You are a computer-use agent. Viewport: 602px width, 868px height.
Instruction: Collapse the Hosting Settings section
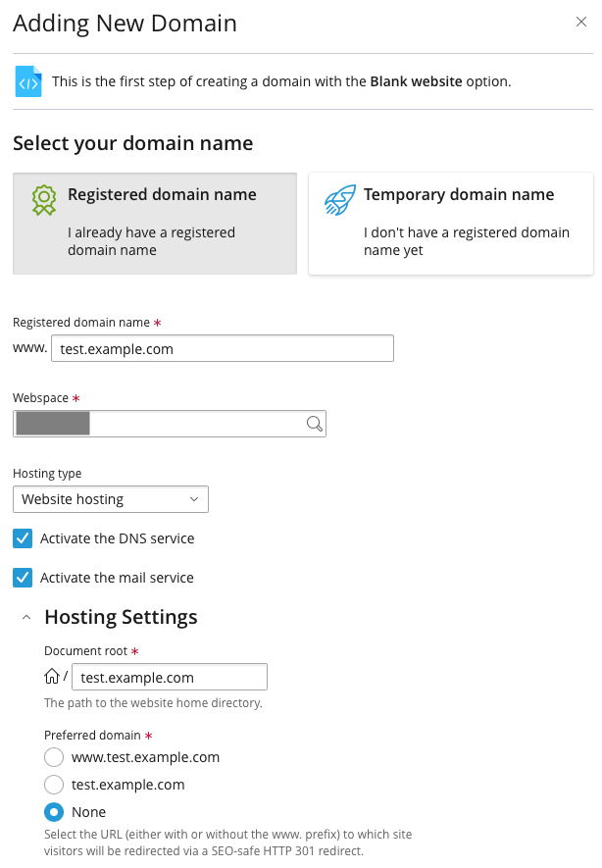pos(26,618)
